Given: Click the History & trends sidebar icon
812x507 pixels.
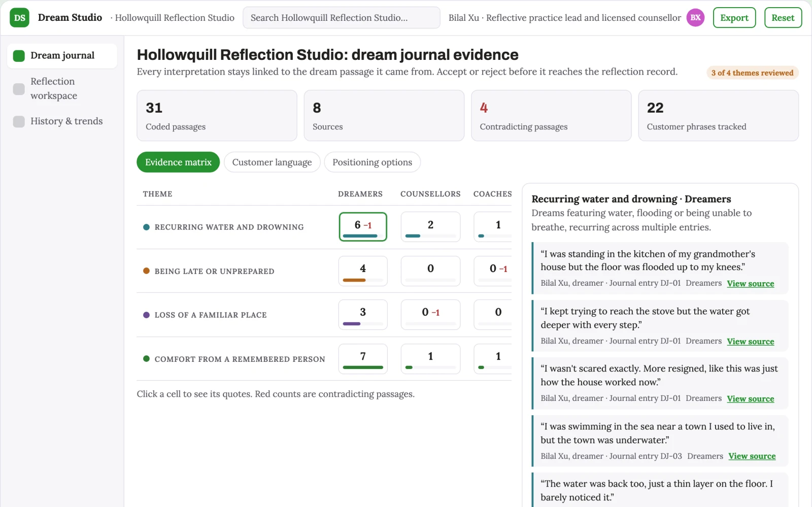Looking at the screenshot, I should coord(19,121).
